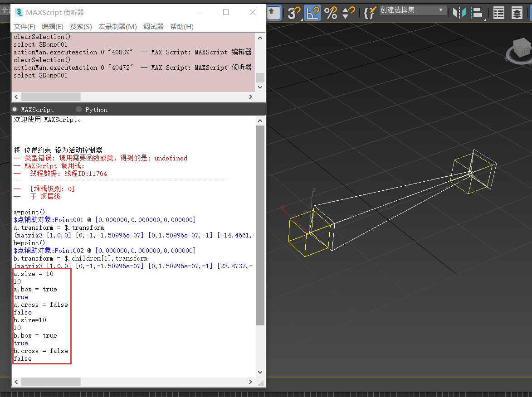Click the actionMan line with "40472"
Viewport: 532px width, 397px height.
pos(133,68)
